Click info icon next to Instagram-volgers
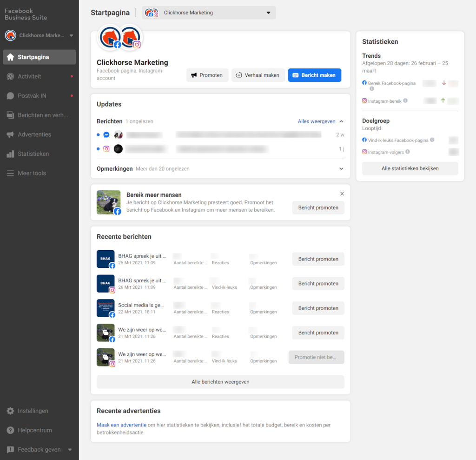476x460 pixels. click(x=407, y=152)
